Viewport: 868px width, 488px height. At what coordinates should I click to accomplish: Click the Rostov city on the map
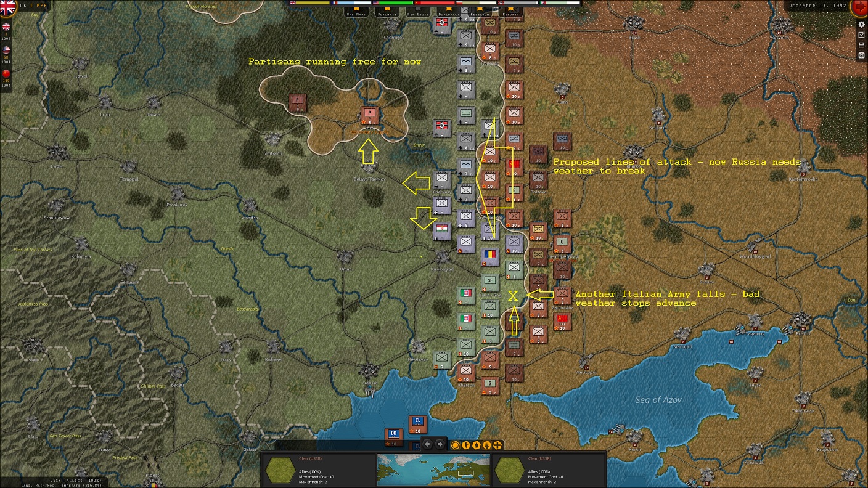[801, 320]
